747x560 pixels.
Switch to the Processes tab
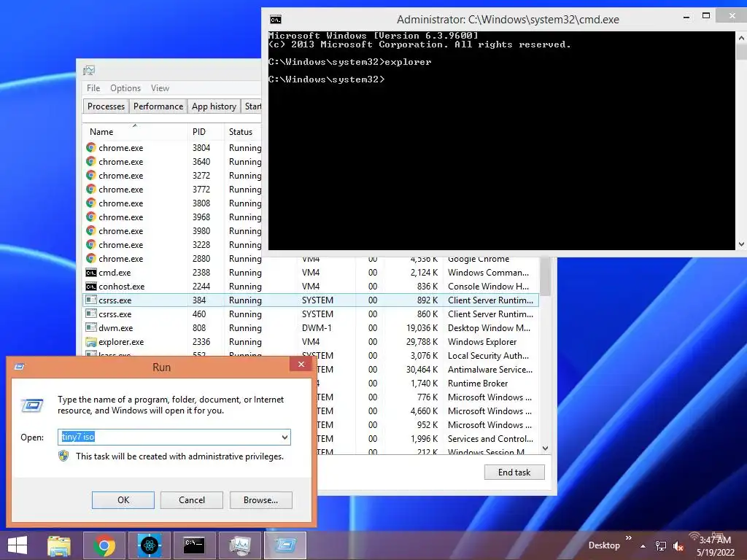click(106, 106)
